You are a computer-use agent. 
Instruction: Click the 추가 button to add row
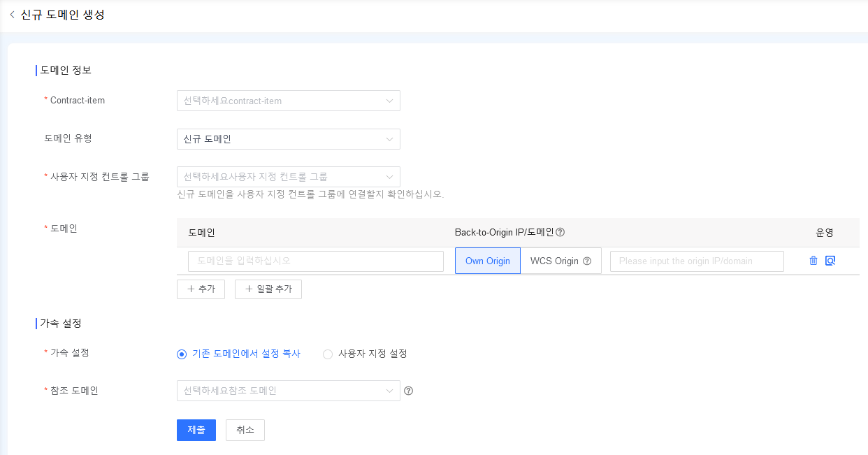pos(201,289)
